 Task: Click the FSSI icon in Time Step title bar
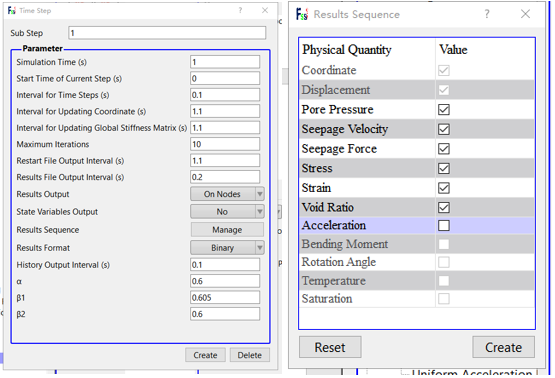pos(11,10)
